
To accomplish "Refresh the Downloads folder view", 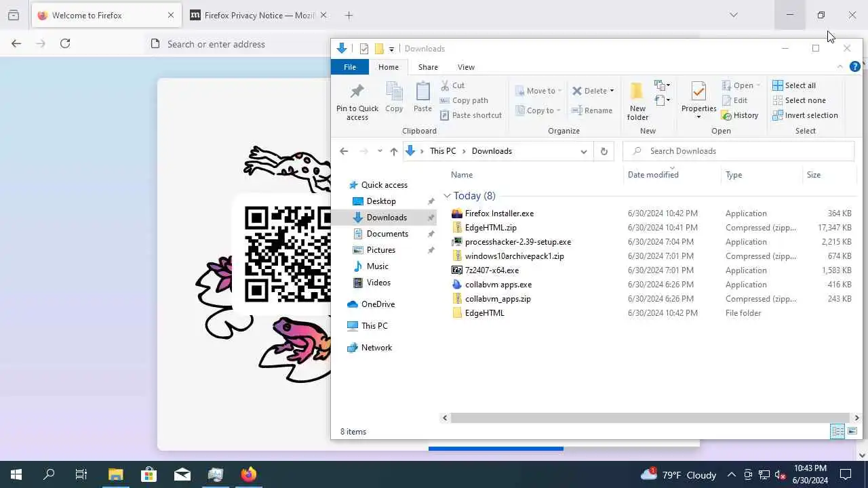I will [604, 151].
